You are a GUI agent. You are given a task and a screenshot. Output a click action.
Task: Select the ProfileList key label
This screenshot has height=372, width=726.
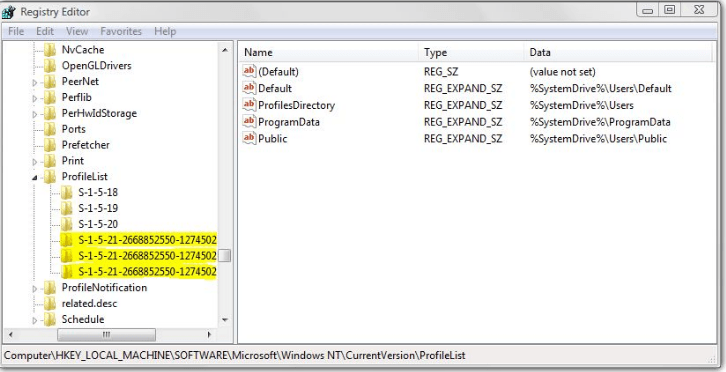pos(84,176)
